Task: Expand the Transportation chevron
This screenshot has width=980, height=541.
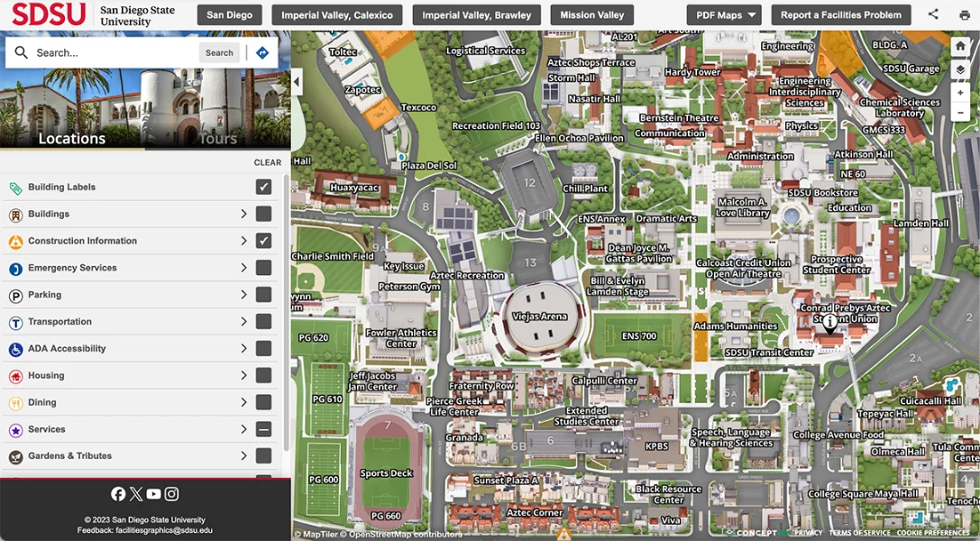Action: 243,321
